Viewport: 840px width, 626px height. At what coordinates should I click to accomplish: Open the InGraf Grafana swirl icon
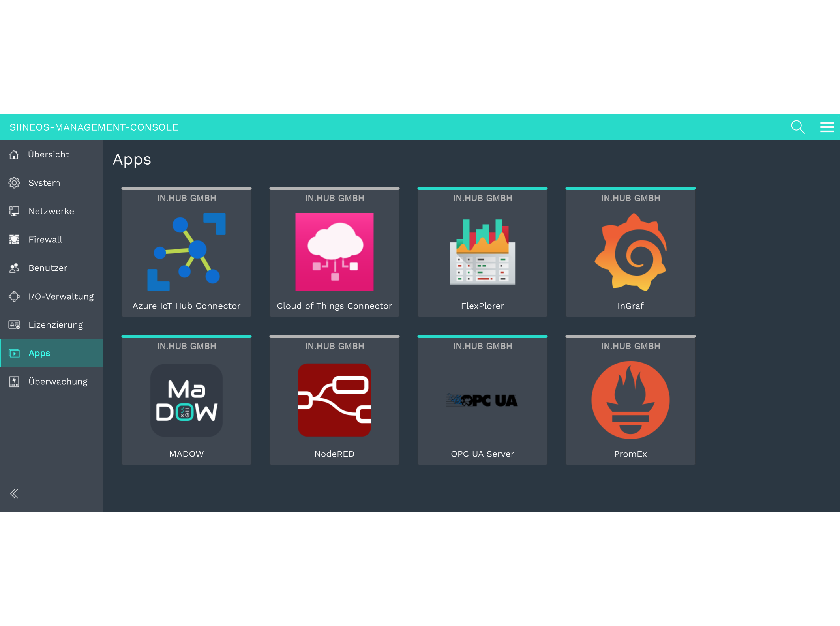click(630, 252)
